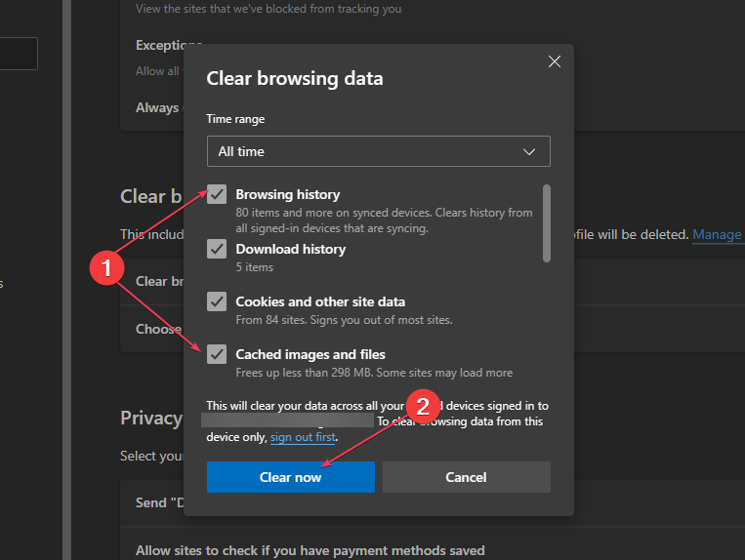Select the Choose… row under Clear browsing data
Screen dimensions: 745x560
click(158, 329)
